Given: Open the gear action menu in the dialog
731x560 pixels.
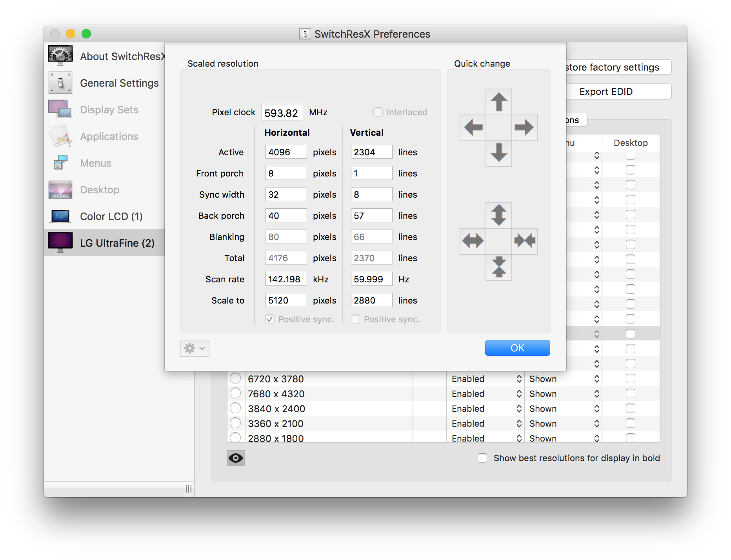Looking at the screenshot, I should (195, 348).
